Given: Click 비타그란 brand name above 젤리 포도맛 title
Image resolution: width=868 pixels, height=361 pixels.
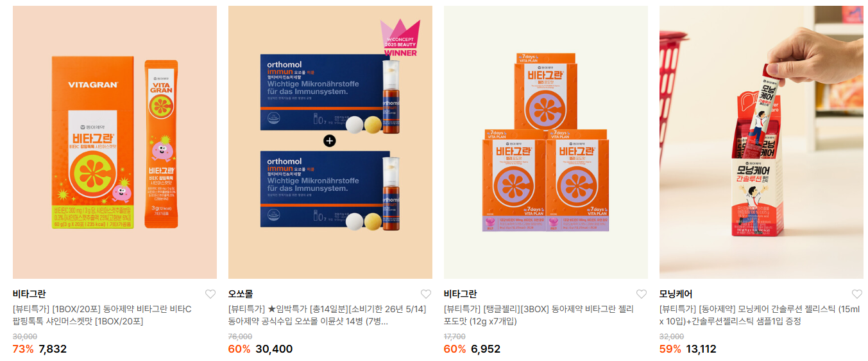Looking at the screenshot, I should 460,294.
